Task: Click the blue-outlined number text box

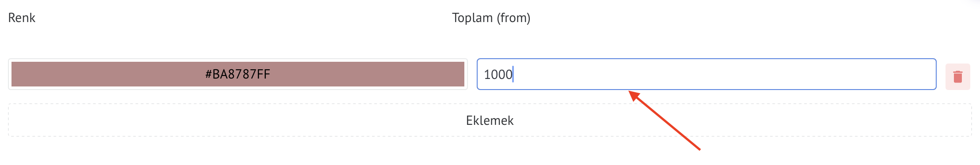Action: 707,74
